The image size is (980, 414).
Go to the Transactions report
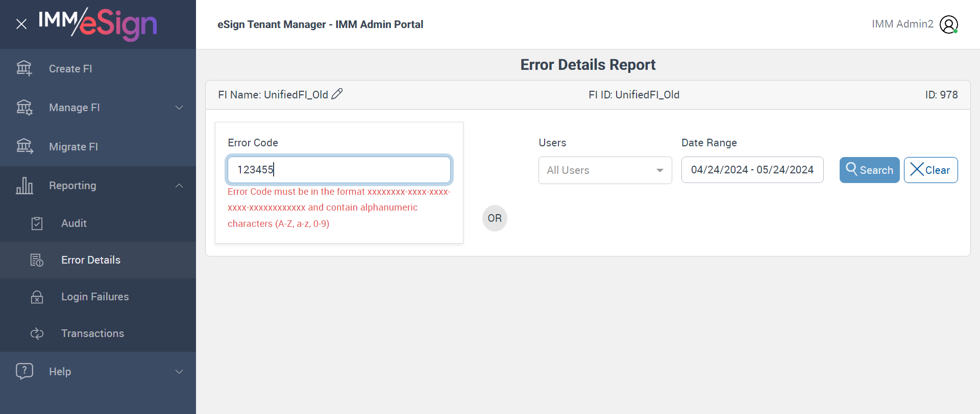[x=92, y=333]
